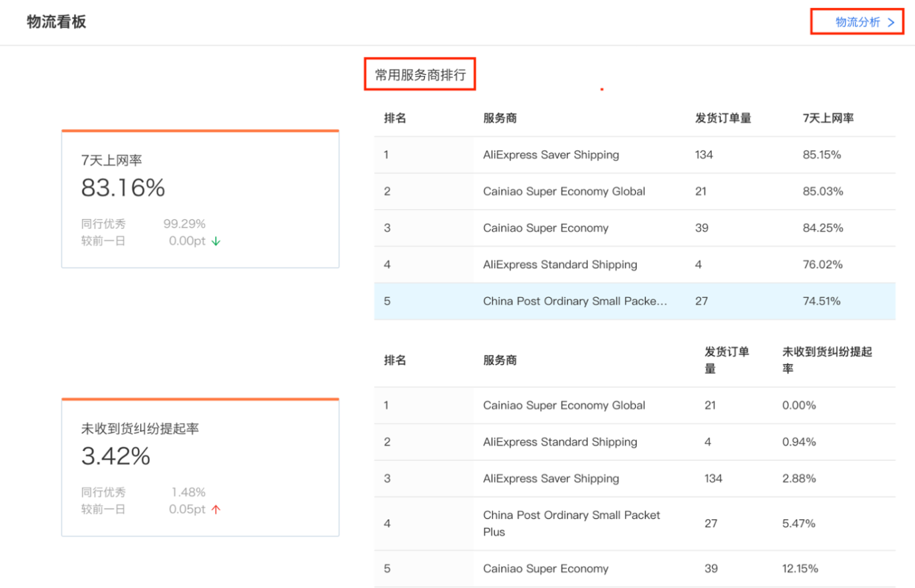Image resolution: width=915 pixels, height=588 pixels.
Task: Click the 物流看板 page title
Action: [56, 22]
